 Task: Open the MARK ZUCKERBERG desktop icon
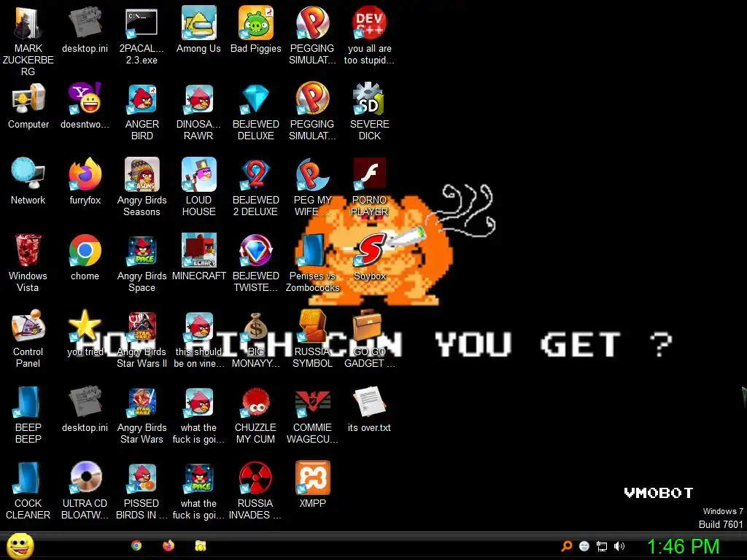pos(28,23)
